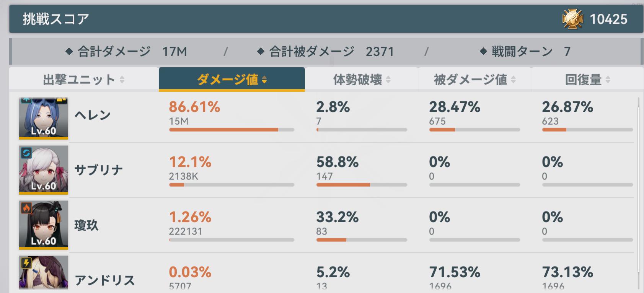Viewport: 644px width, 293px height.
Task: Select 瓊玖 character portrait
Action: (x=44, y=225)
